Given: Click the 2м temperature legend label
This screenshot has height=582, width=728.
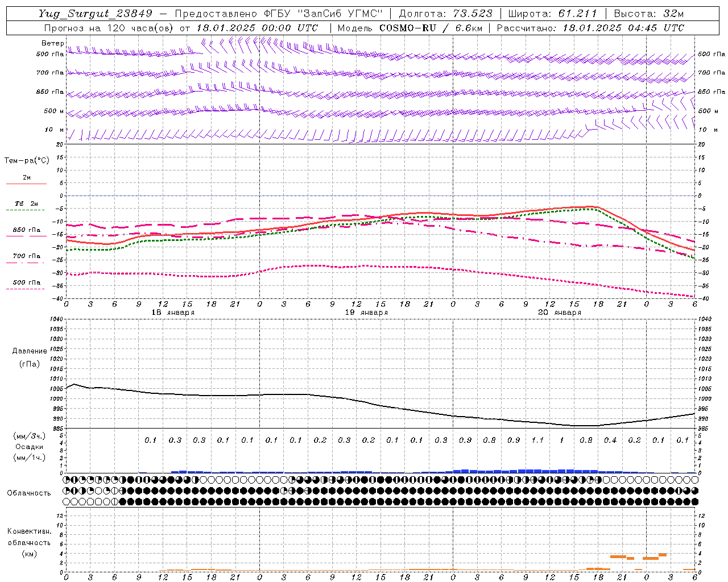Looking at the screenshot, I should click(x=27, y=177).
